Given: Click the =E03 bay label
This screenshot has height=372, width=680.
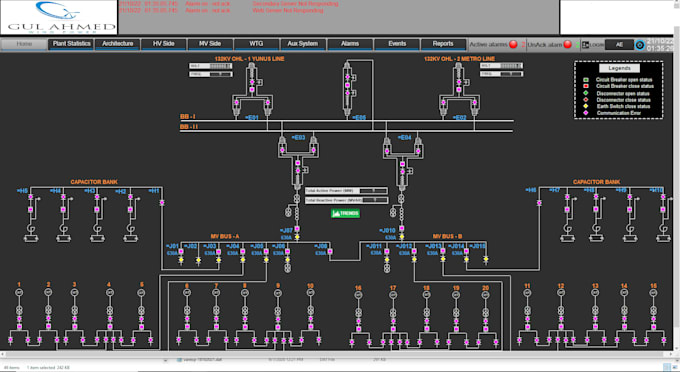Looking at the screenshot, I should (x=298, y=137).
